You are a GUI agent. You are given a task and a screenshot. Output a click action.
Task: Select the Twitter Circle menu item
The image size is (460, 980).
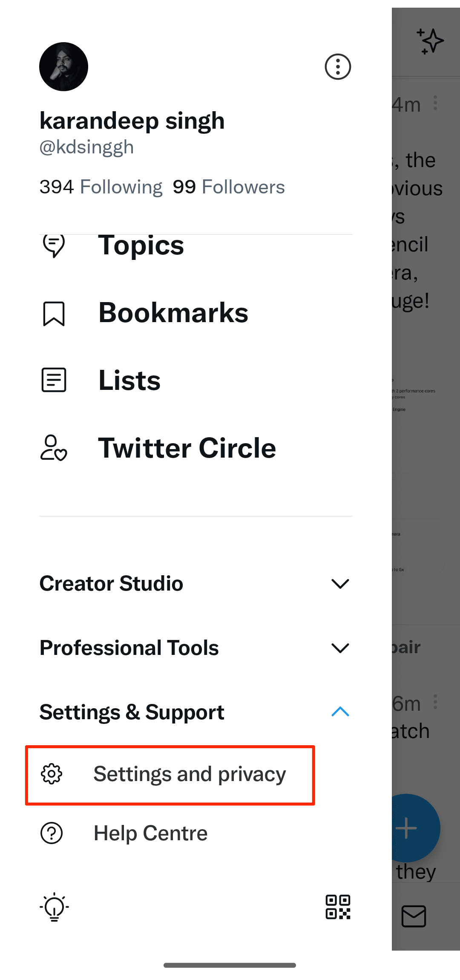pyautogui.click(x=187, y=448)
